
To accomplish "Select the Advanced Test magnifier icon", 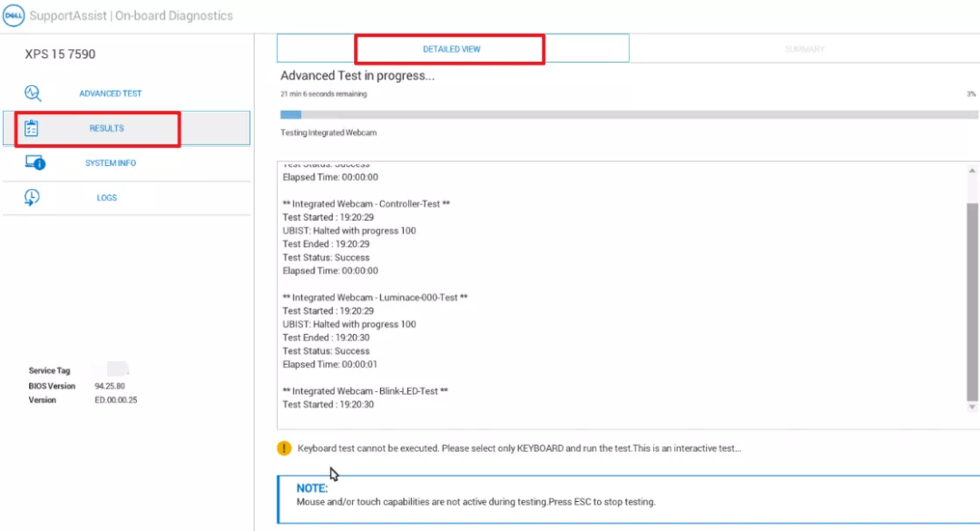I will click(34, 93).
